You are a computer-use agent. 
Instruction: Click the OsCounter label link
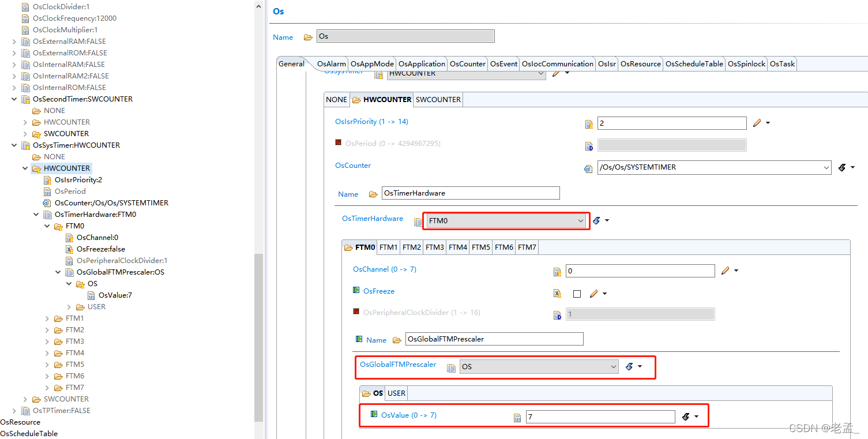353,166
